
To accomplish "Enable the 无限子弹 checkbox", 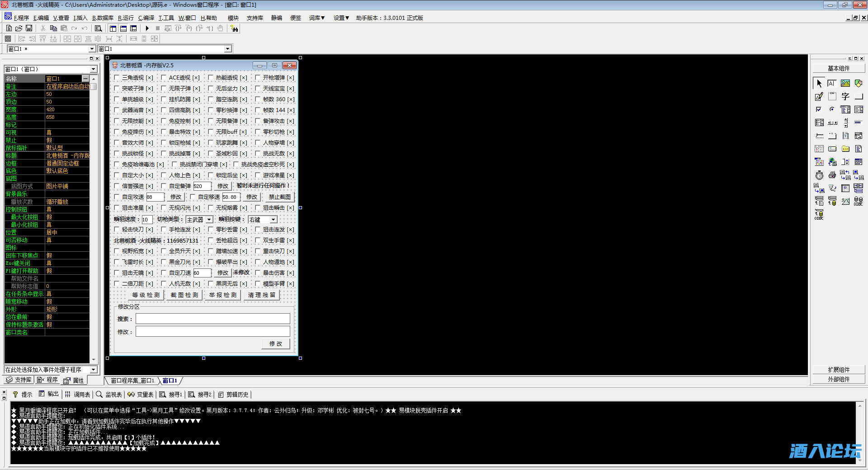I will (x=164, y=89).
